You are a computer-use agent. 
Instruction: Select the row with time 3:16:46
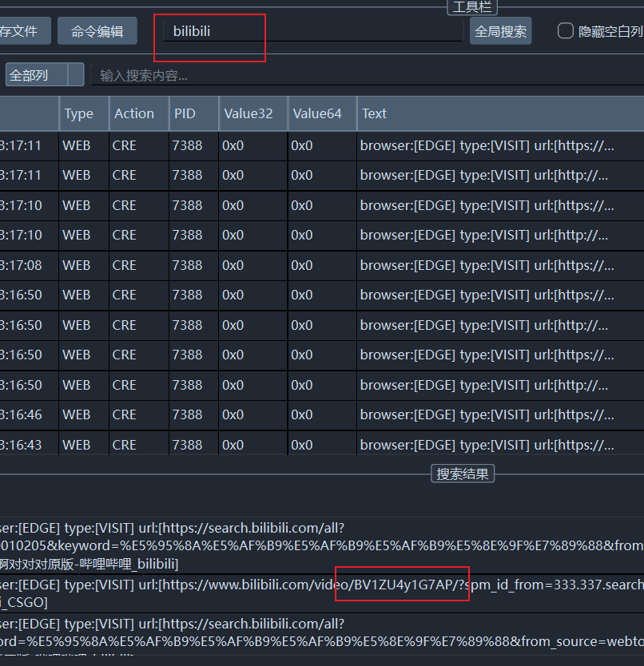322,414
